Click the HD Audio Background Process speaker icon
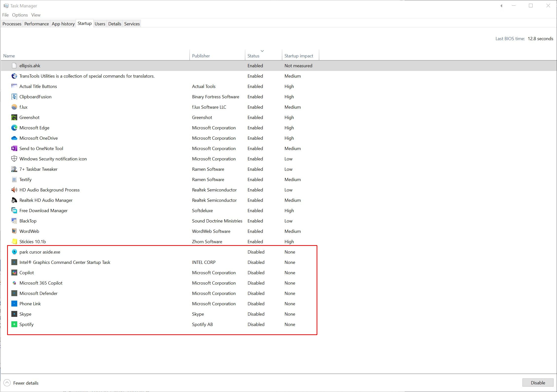 coord(14,190)
